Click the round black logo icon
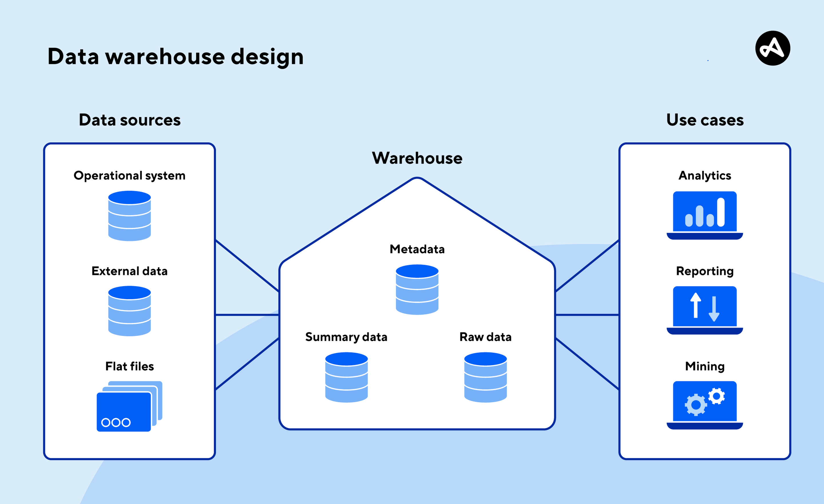The width and height of the screenshot is (824, 504). click(772, 48)
